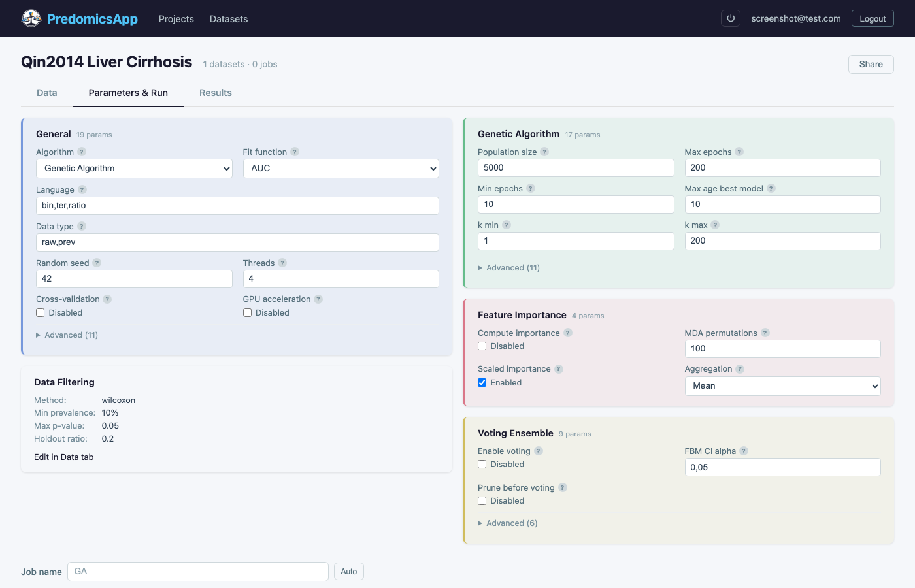Open help tooltip for MDA permutations
Viewport: 915px width, 588px height.
[x=765, y=333]
